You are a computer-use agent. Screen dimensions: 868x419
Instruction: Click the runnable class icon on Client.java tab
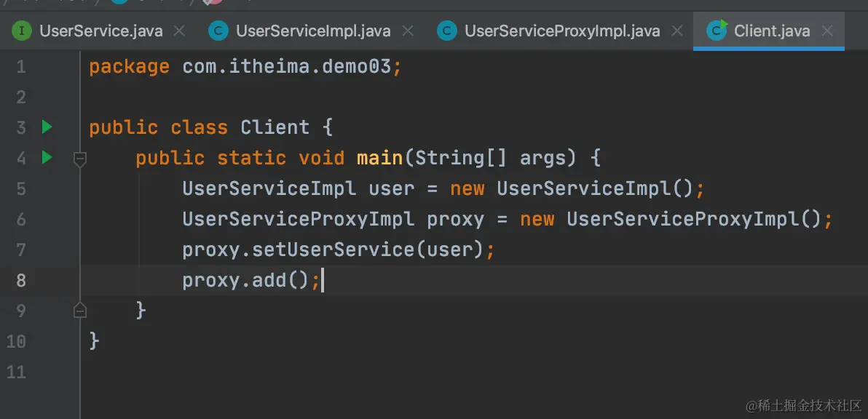(717, 31)
